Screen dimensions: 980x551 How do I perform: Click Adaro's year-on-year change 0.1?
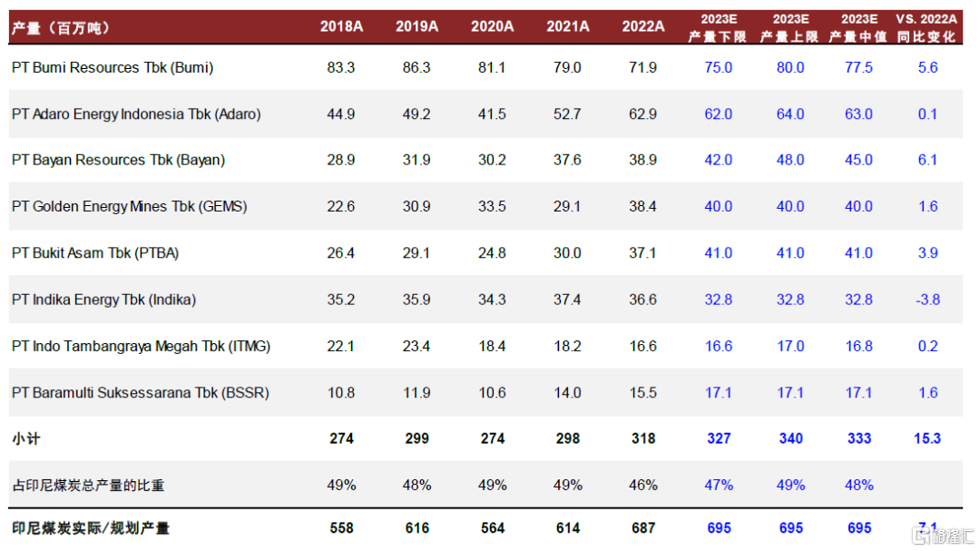(x=927, y=113)
